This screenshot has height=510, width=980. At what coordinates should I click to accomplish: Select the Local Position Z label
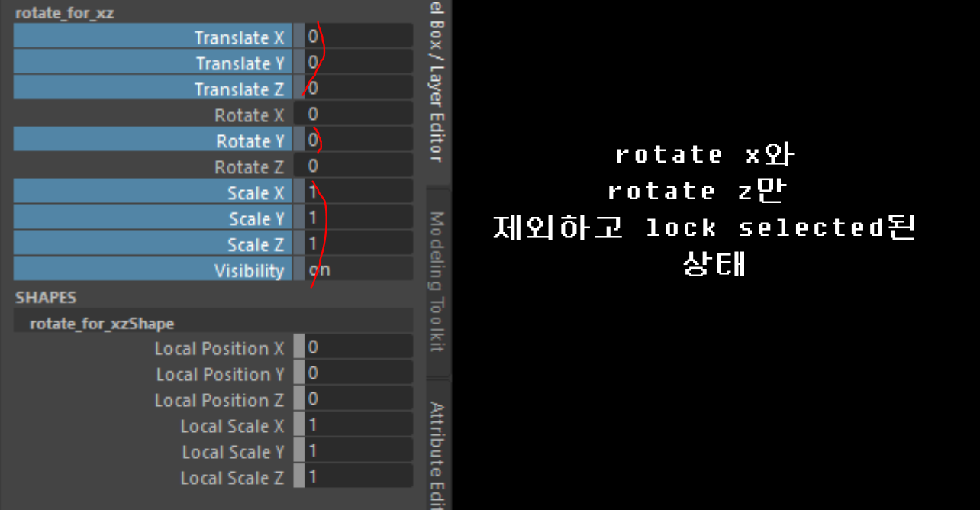[x=219, y=401]
